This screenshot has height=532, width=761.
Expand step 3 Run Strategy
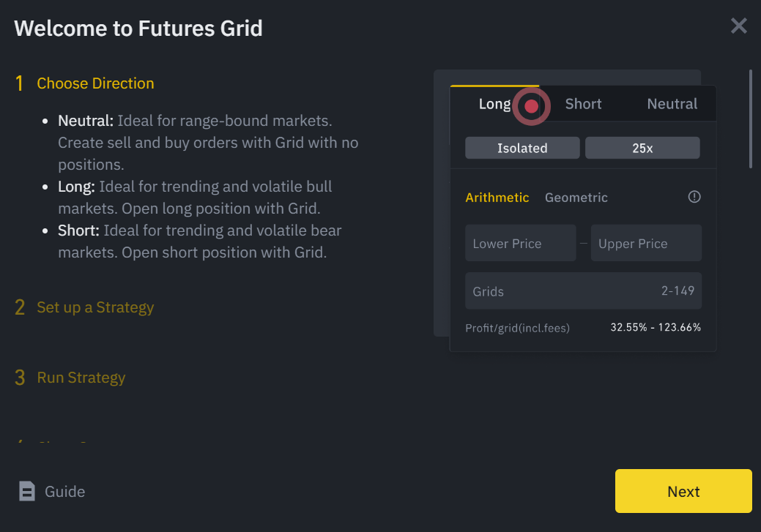point(81,378)
